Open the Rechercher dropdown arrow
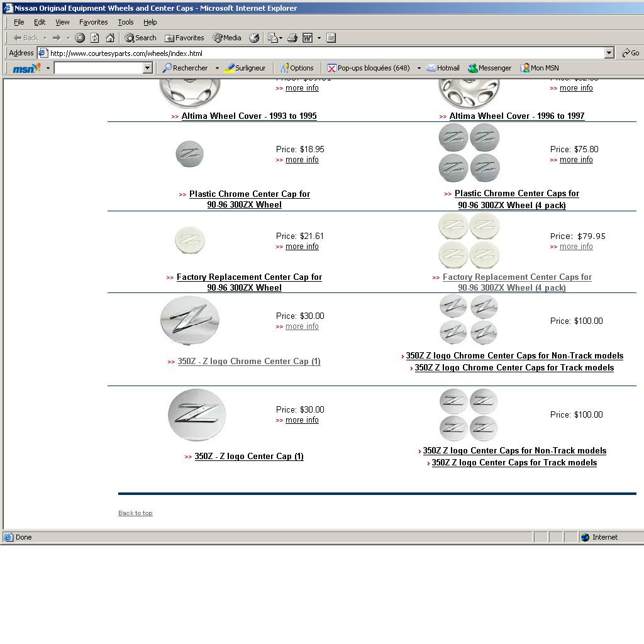Screen dimensions: 644x644 217,68
